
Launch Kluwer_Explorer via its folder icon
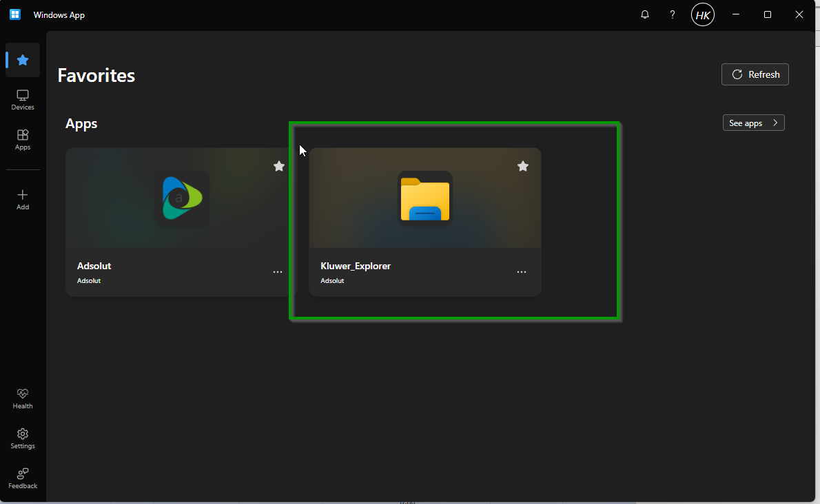pyautogui.click(x=425, y=198)
